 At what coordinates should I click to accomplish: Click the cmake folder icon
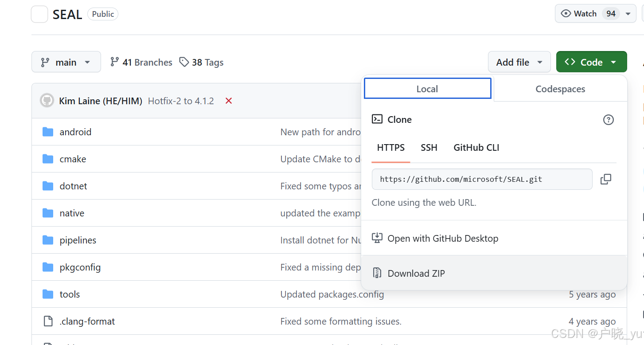pyautogui.click(x=48, y=159)
